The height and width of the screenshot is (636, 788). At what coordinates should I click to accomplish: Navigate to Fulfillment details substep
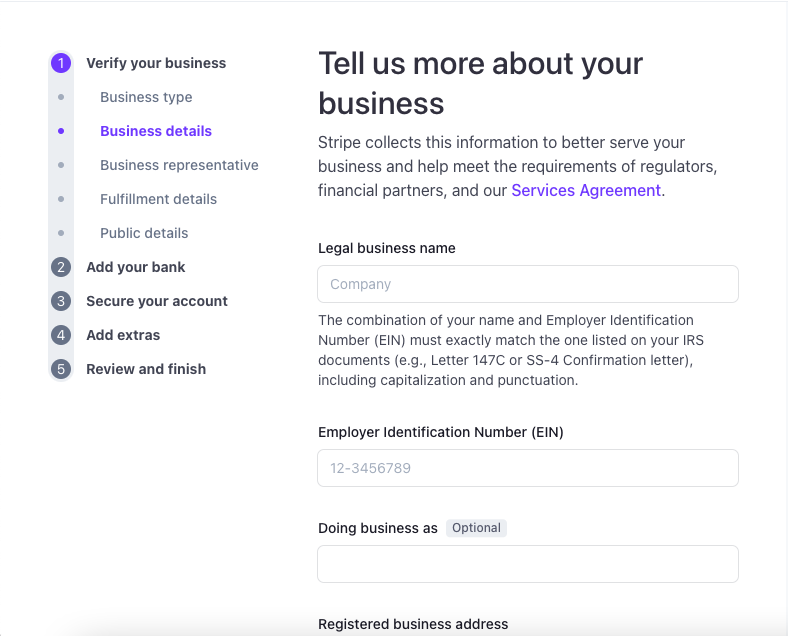click(x=158, y=199)
